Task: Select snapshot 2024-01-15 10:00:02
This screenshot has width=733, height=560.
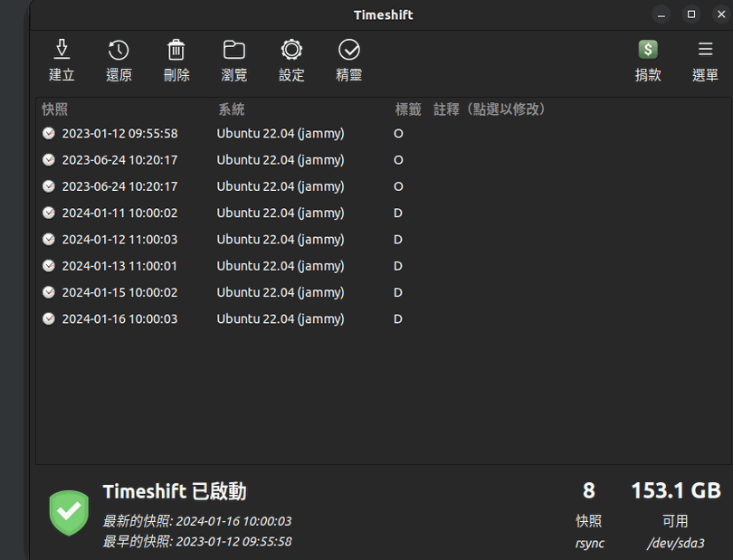Action: pos(384,292)
